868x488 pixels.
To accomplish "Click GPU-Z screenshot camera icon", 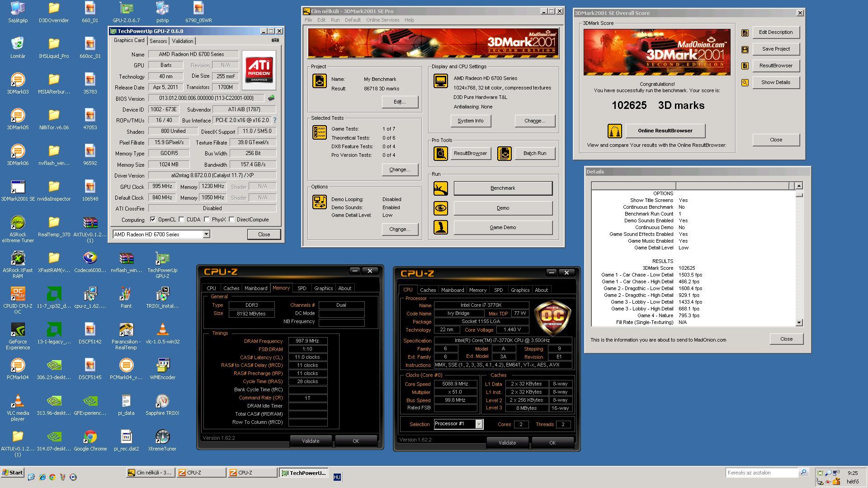I will (275, 40).
